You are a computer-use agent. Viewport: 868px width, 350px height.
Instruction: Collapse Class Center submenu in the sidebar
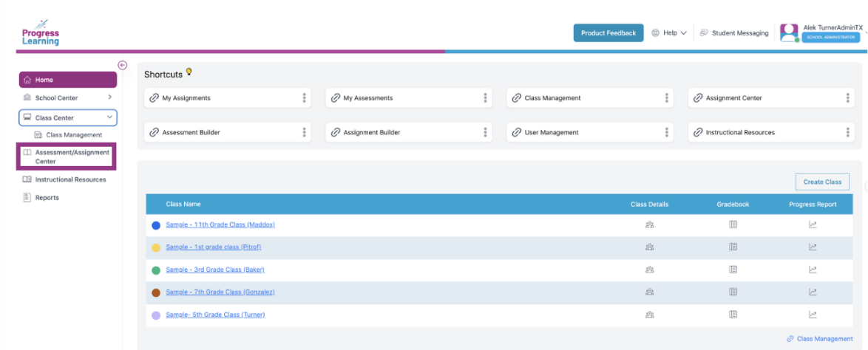tap(109, 117)
